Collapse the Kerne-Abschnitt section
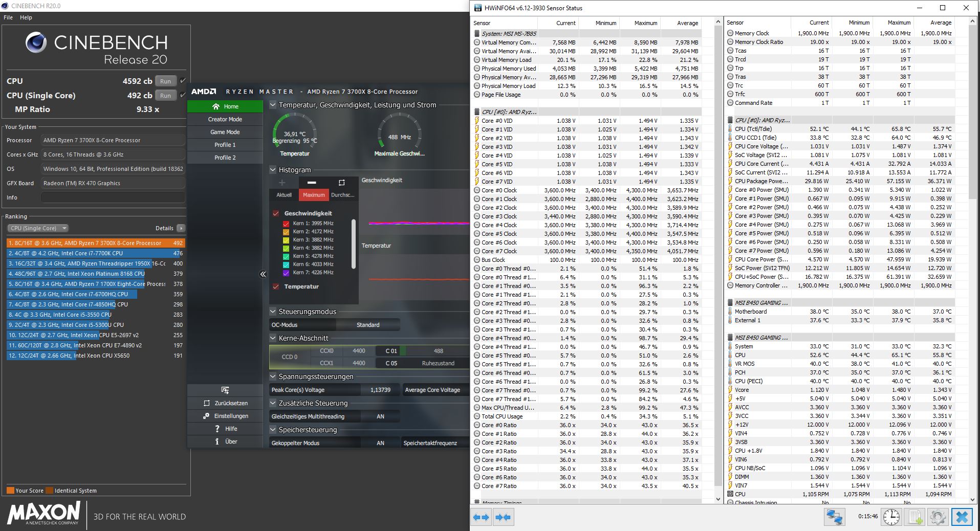 point(273,338)
